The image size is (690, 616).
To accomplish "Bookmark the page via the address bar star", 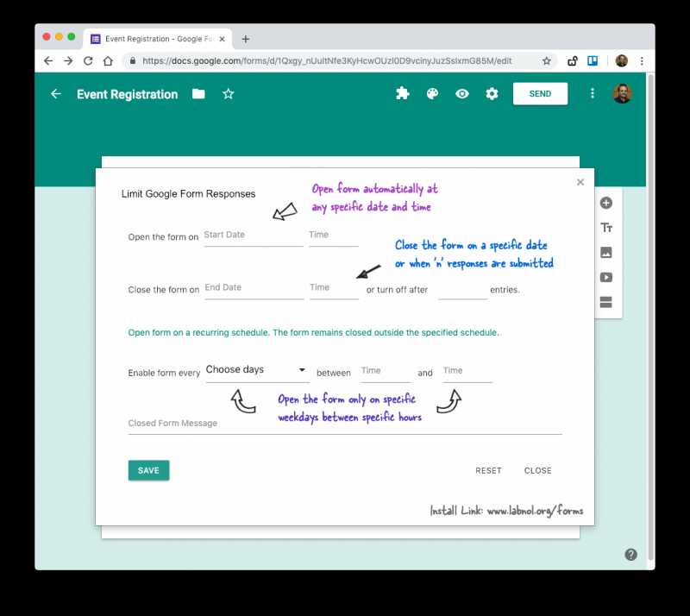I will point(547,61).
